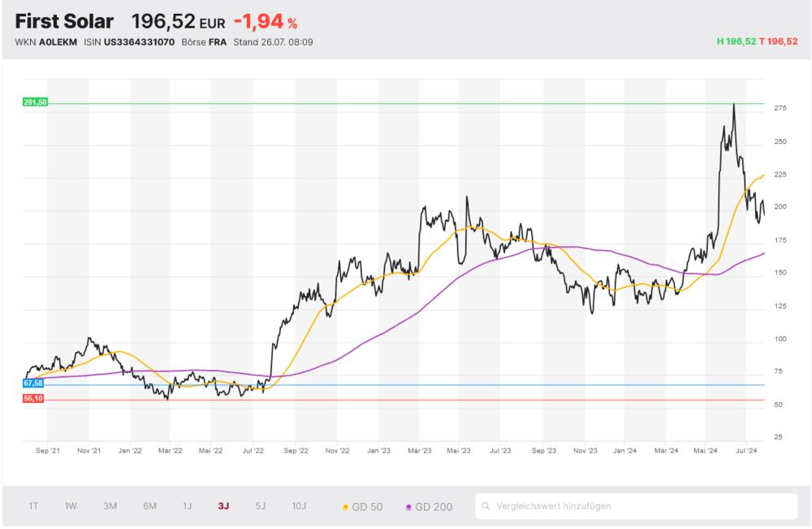
Task: Click the 275 y-axis label
Action: (780, 108)
